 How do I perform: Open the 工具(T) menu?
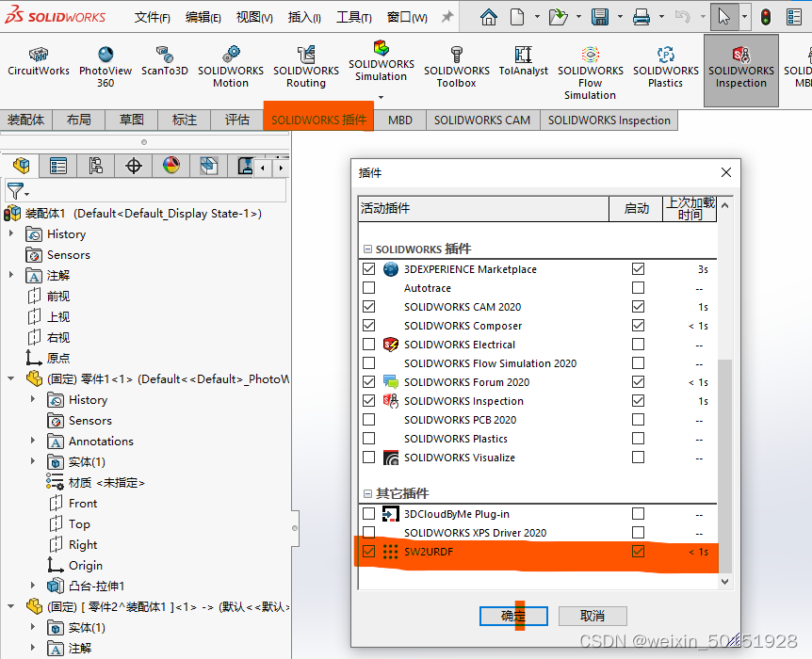point(354,18)
